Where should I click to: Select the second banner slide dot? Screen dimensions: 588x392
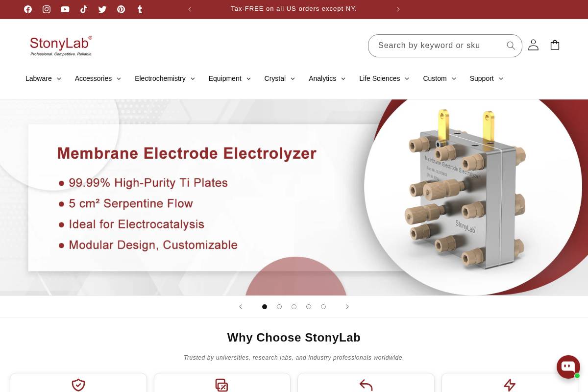pos(279,307)
